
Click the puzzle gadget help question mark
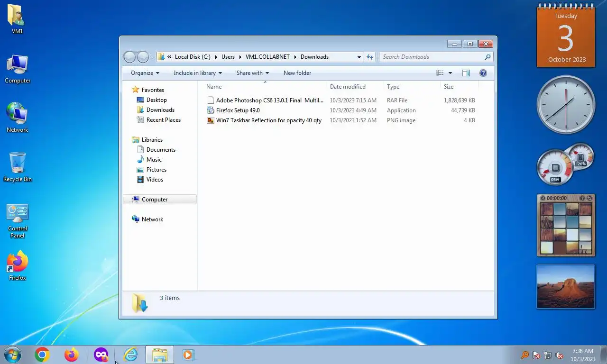583,198
